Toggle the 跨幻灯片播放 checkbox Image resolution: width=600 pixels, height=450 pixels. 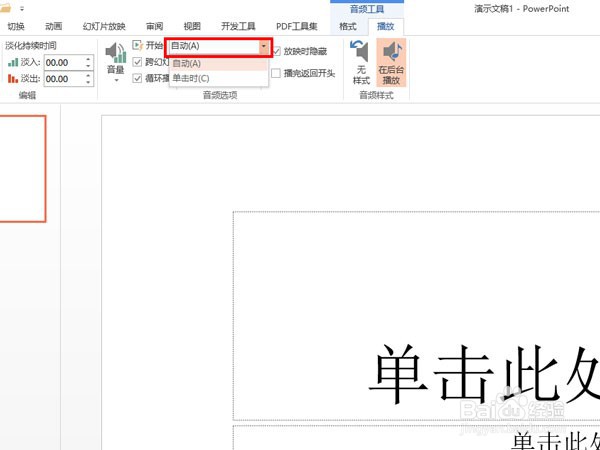click(137, 62)
